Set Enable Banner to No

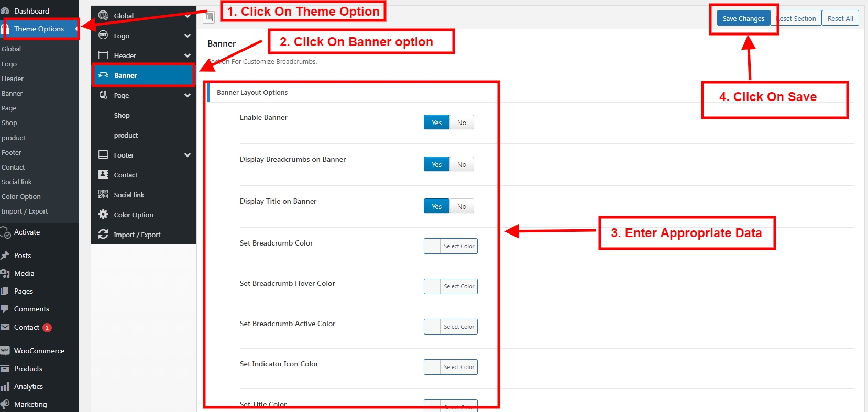tap(462, 123)
